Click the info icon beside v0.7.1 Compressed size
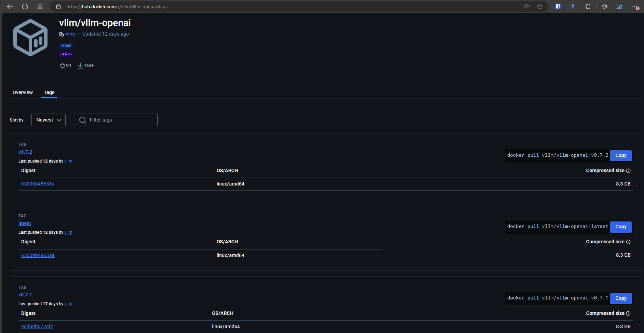 click(628, 313)
